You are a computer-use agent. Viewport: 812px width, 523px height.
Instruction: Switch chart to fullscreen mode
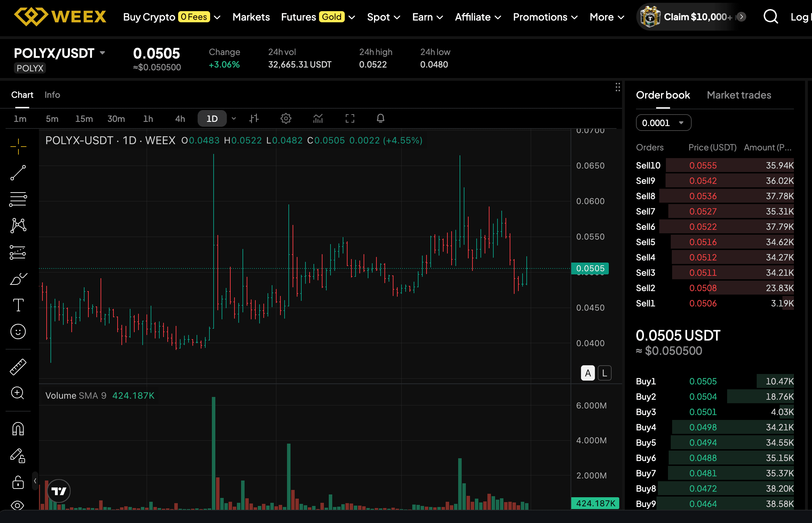coord(350,118)
